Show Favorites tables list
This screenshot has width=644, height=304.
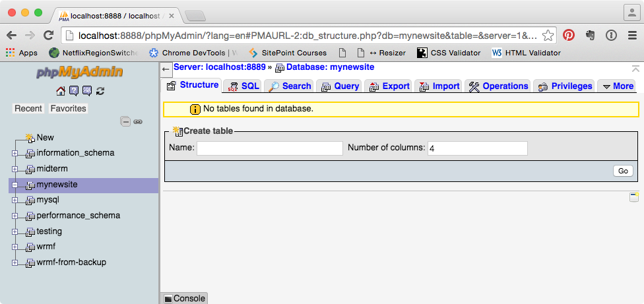coord(68,109)
